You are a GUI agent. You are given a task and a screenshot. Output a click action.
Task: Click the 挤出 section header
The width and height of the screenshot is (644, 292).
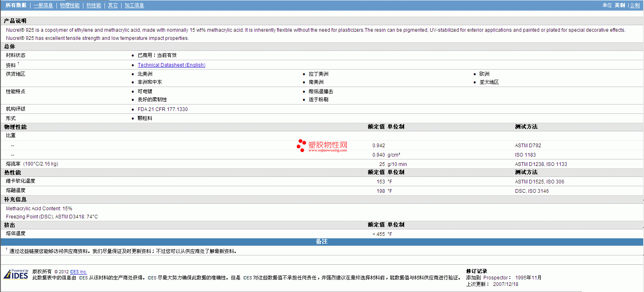click(9, 225)
